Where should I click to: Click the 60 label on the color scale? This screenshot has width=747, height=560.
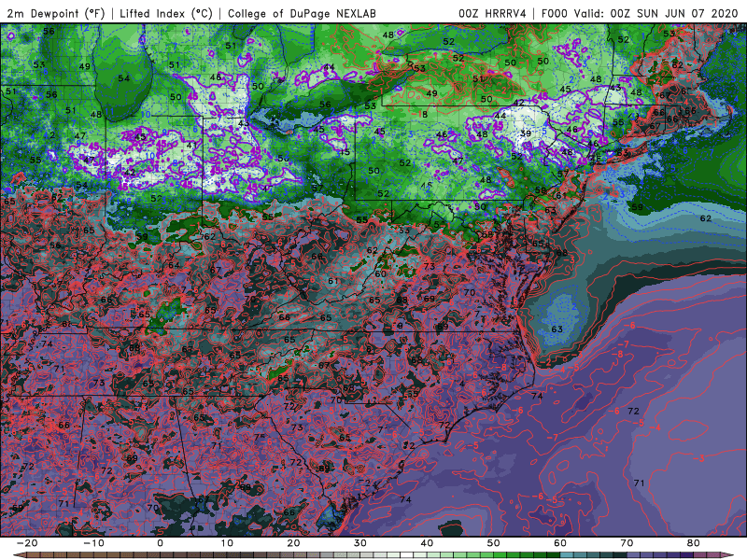(x=560, y=543)
